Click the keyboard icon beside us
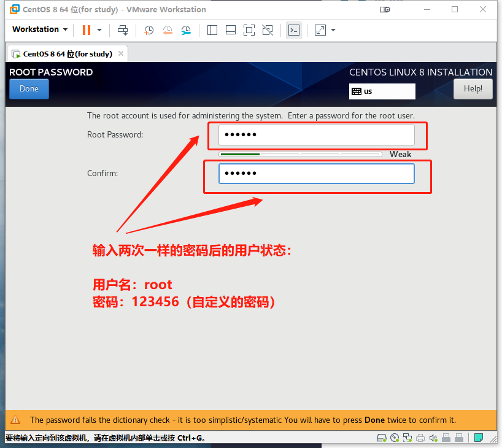 tap(357, 91)
